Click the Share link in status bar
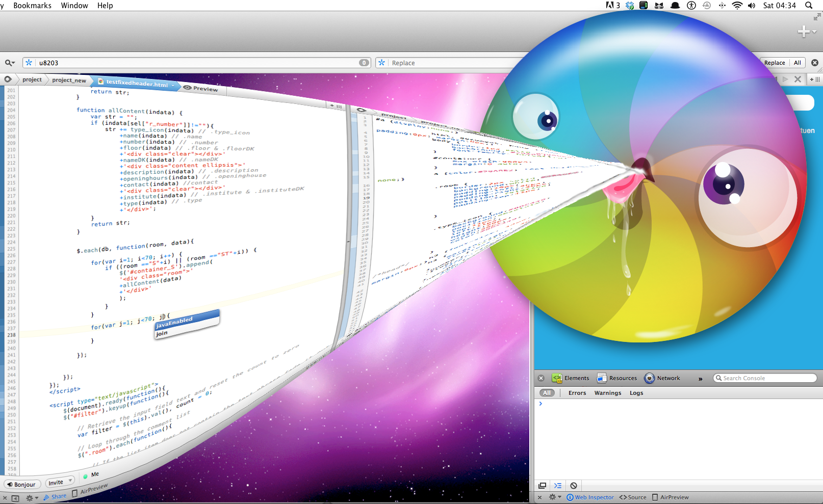Screen dimensions: 823x504 tap(55, 497)
